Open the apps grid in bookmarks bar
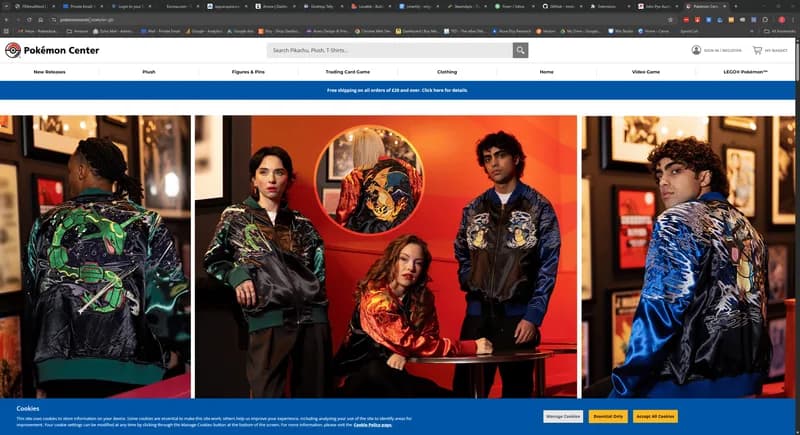This screenshot has height=435, width=800. [x=6, y=31]
